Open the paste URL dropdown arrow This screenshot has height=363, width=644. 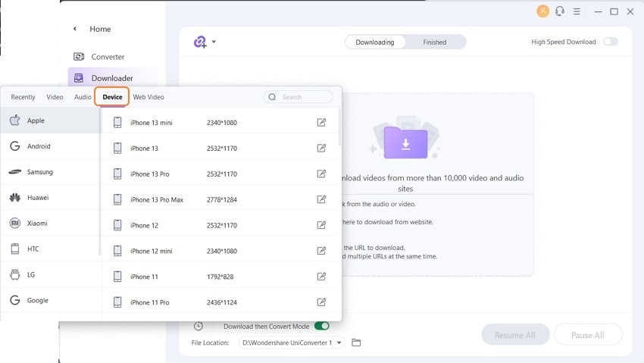[214, 42]
